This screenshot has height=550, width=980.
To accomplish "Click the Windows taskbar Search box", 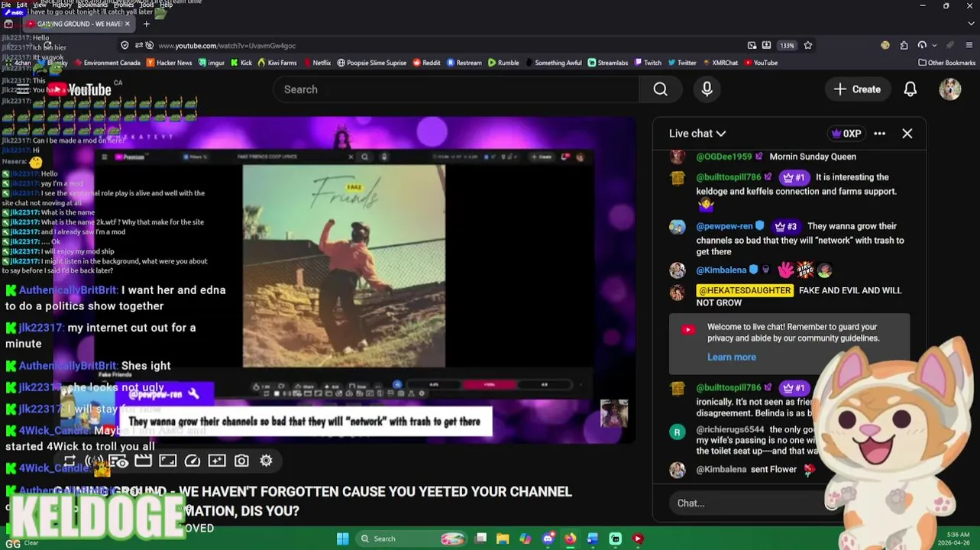I will 411,539.
